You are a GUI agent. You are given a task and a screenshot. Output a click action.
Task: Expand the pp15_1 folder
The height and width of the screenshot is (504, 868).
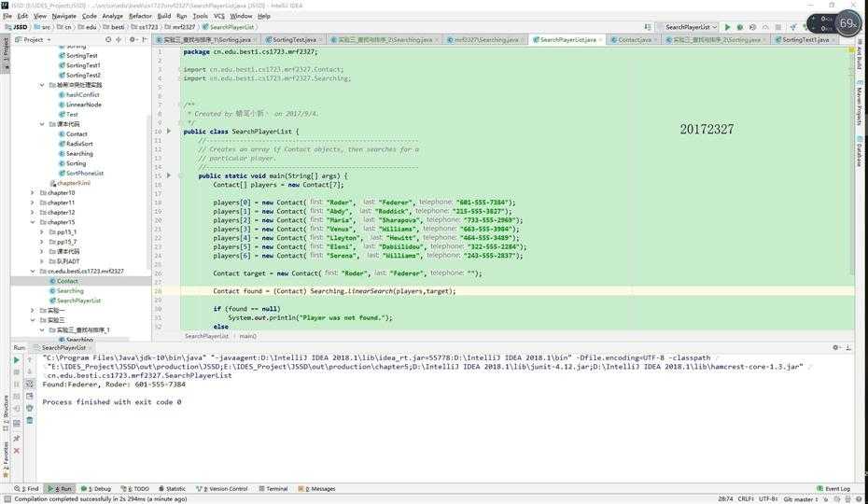pos(41,232)
